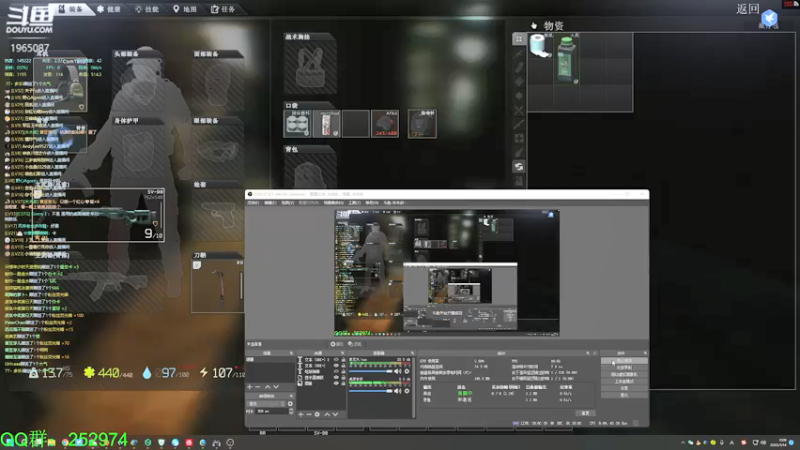
Task: Remove selected source with minus icon
Action: tap(309, 414)
